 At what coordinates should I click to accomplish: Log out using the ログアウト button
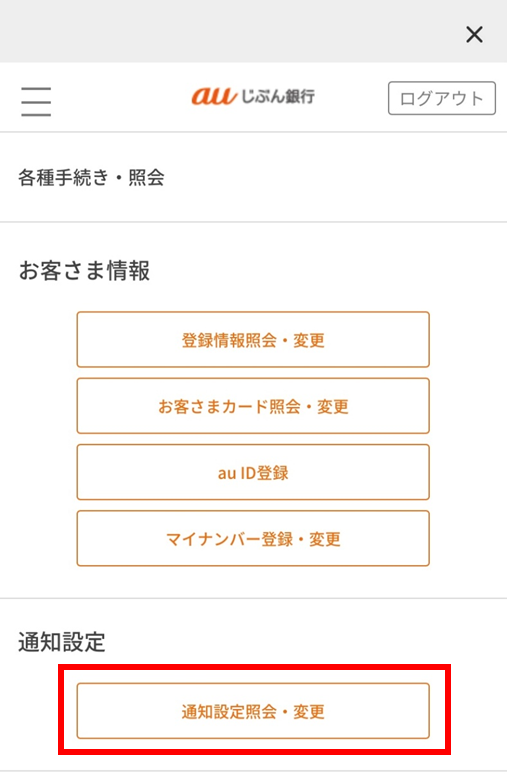[x=441, y=98]
